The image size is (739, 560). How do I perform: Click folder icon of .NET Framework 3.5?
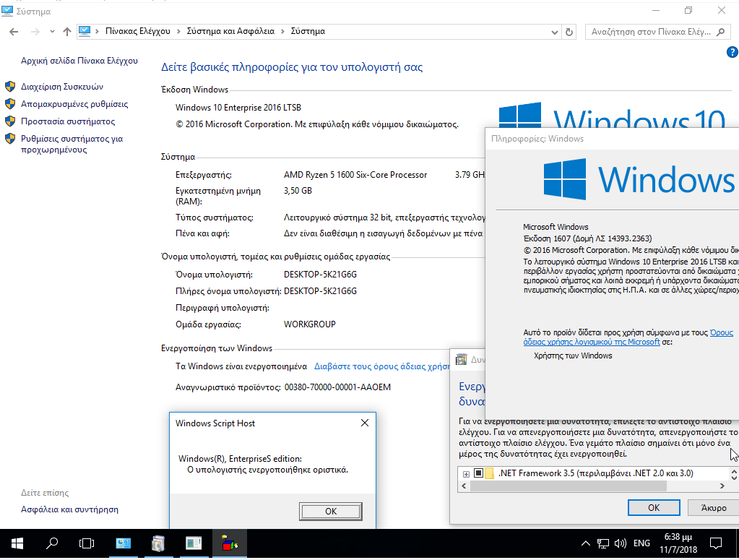pyautogui.click(x=489, y=473)
